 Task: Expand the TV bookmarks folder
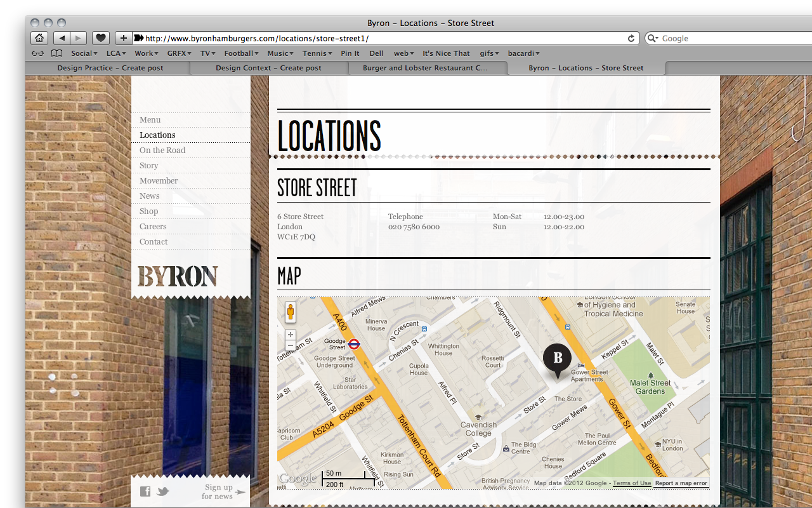tap(208, 53)
